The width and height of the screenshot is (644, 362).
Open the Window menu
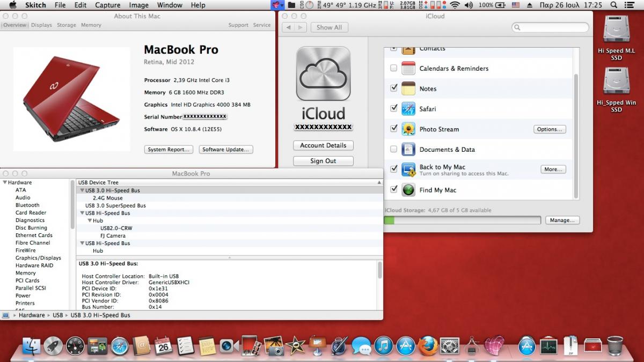(170, 5)
